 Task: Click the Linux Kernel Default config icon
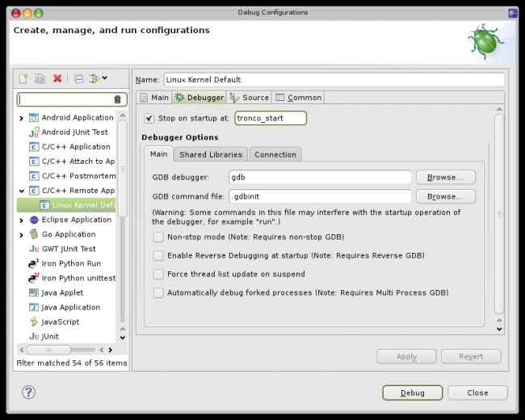pyautogui.click(x=44, y=205)
